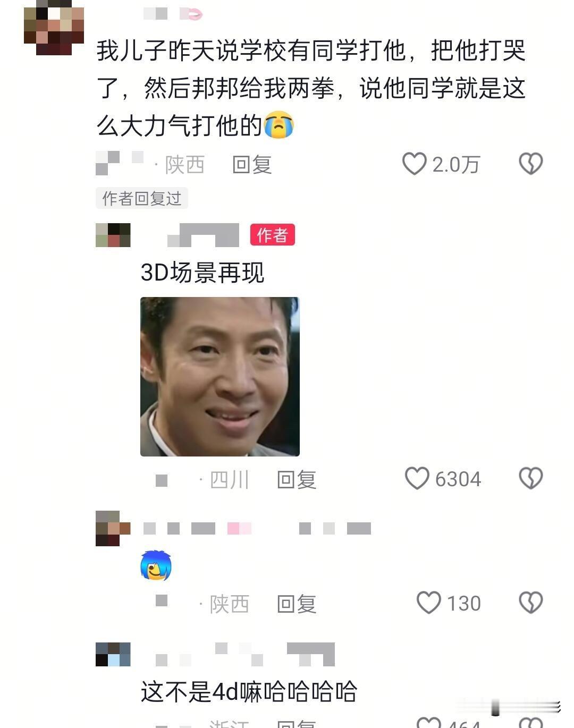The width and height of the screenshot is (574, 728).
Task: Tap the red 作者 badge
Action: 273,235
